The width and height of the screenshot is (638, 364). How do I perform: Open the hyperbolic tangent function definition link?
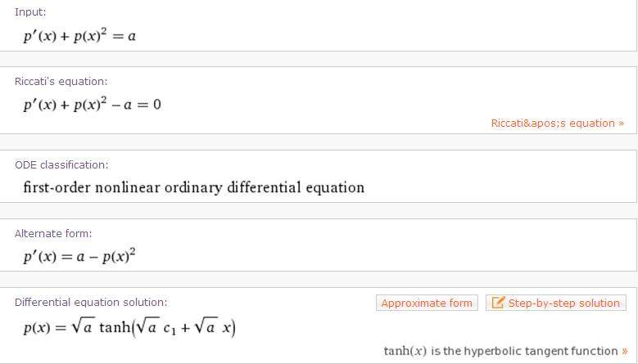[501, 351]
